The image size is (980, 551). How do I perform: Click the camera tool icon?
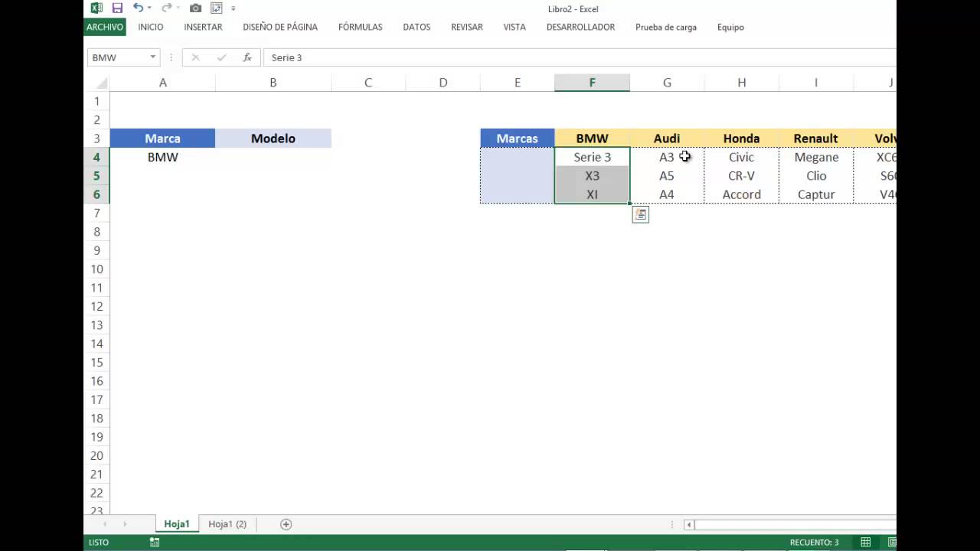coord(195,8)
